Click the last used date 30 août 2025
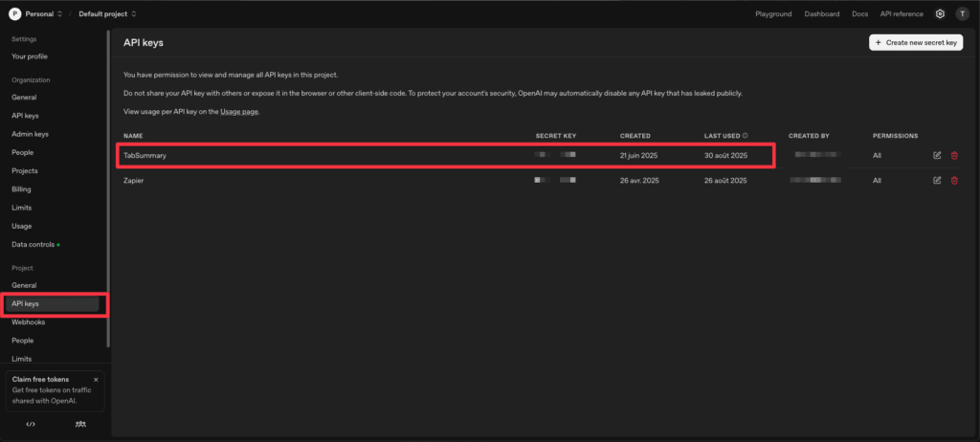Viewport: 980px width, 442px height. 725,155
